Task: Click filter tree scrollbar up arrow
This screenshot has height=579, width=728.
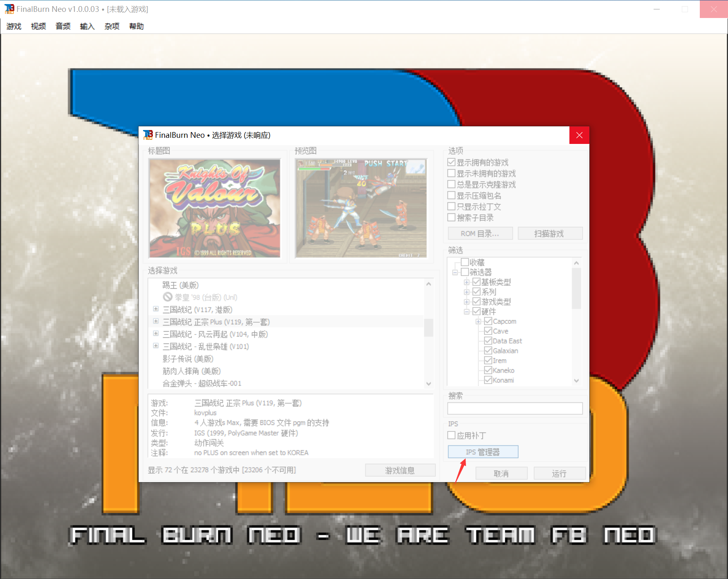Action: [576, 263]
